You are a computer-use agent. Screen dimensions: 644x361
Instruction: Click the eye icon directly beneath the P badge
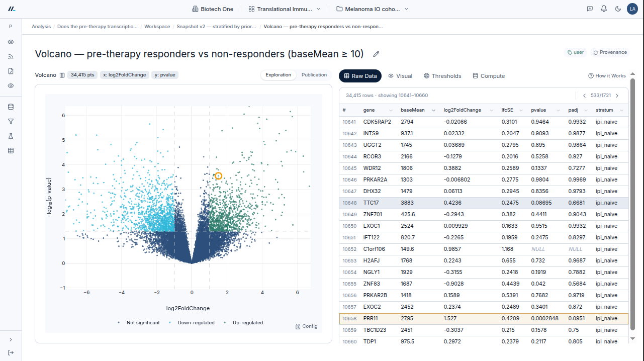[11, 42]
